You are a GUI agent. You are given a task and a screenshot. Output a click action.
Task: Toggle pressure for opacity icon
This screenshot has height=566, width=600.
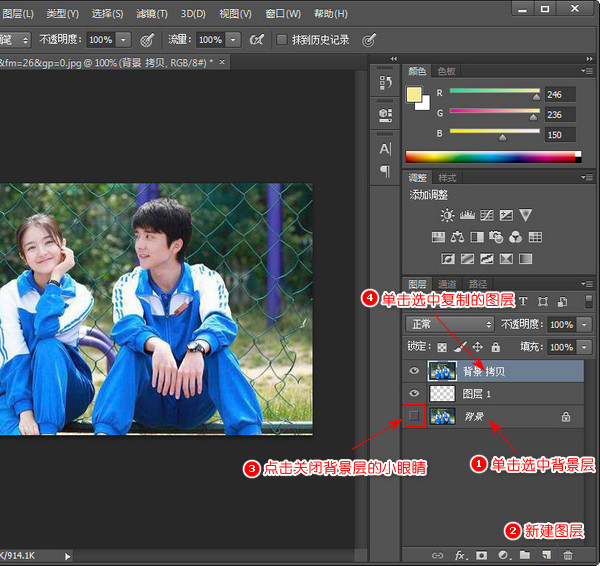[x=147, y=39]
